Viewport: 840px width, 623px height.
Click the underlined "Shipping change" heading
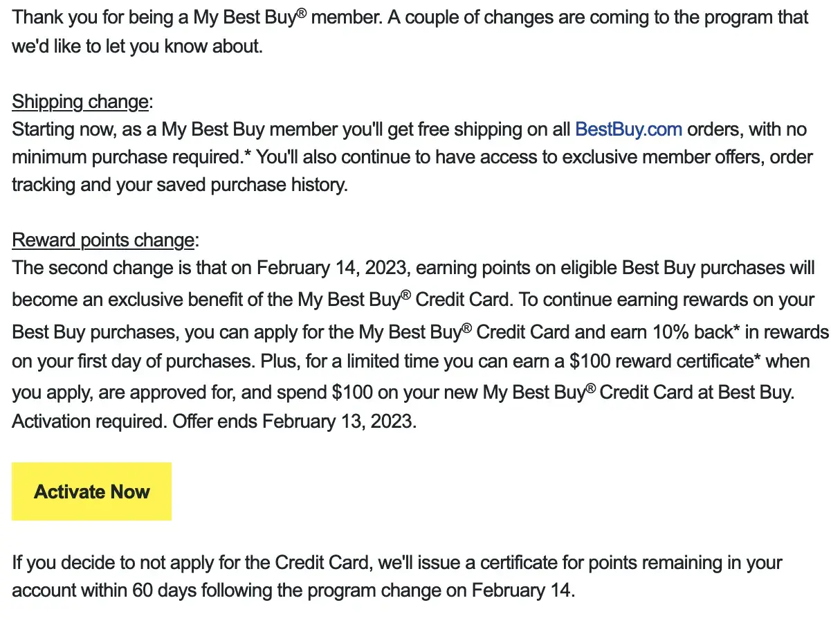pyautogui.click(x=80, y=102)
